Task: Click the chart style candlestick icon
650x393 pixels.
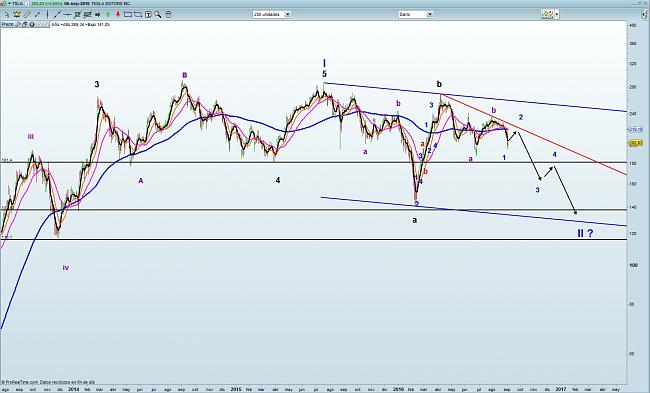Action: [547, 15]
